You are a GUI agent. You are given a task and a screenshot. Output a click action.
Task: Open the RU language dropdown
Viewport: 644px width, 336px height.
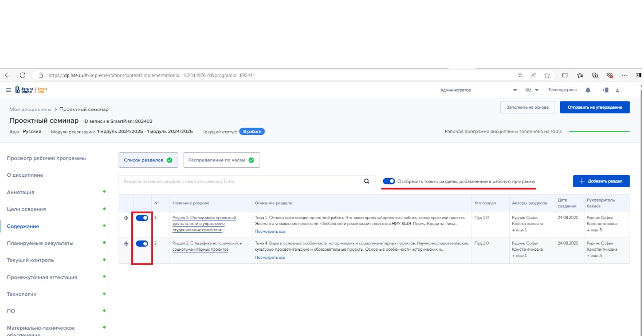coord(532,90)
